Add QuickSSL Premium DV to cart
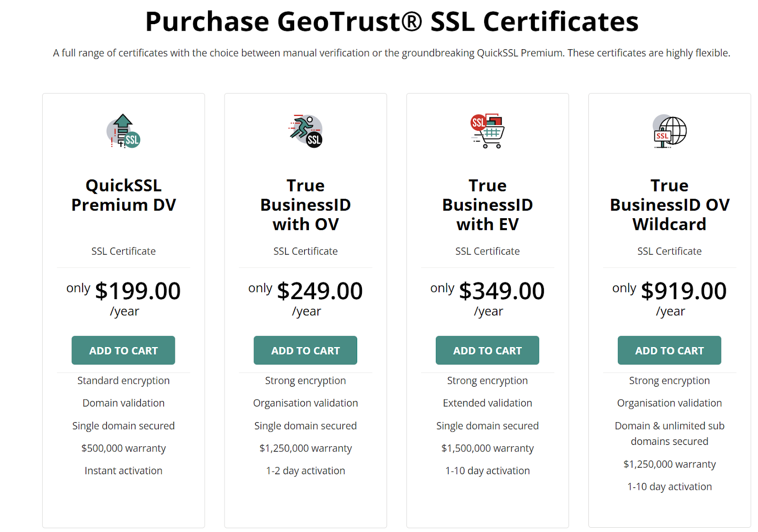758x532 pixels. coord(123,350)
